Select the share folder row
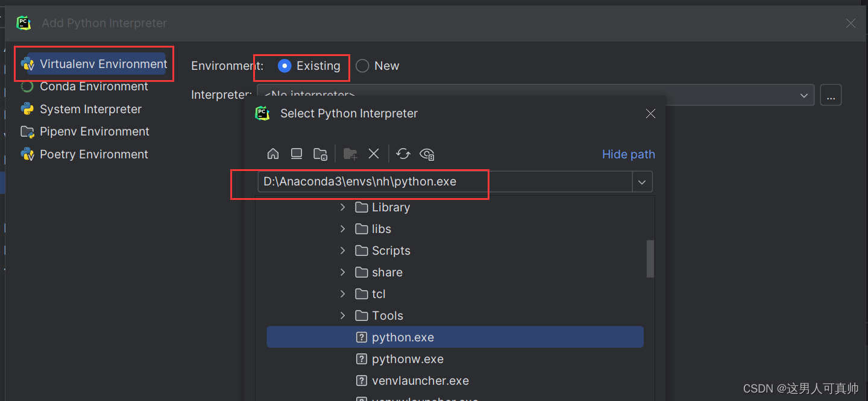Screen dimensions: 868x401 click(455, 272)
